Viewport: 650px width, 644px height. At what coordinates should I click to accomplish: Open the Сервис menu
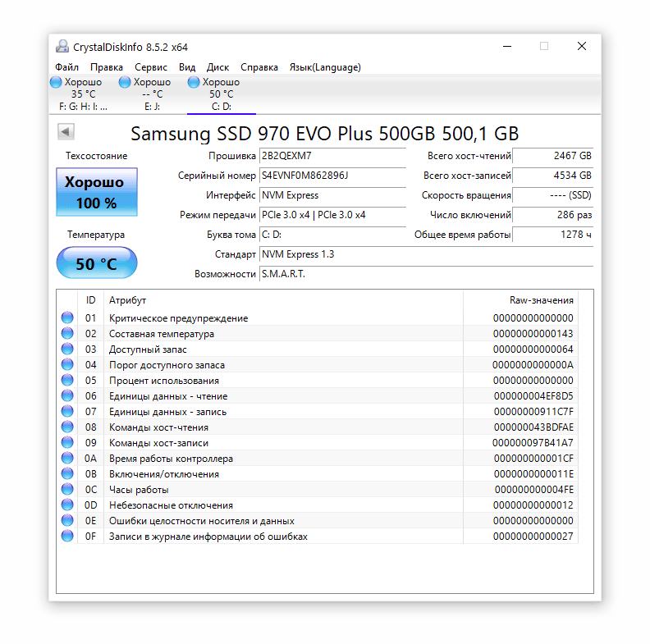pyautogui.click(x=151, y=67)
